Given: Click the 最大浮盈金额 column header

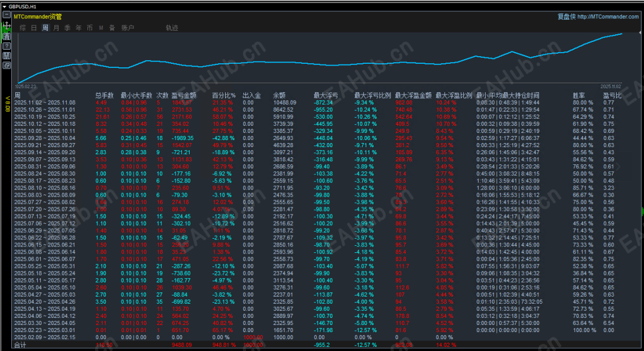Looking at the screenshot, I should pos(413,95).
